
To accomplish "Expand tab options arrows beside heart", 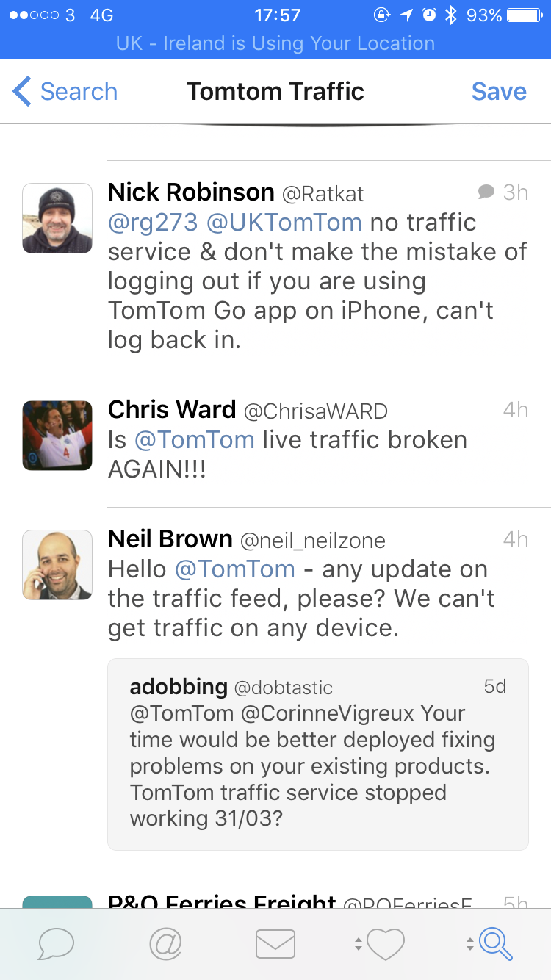I will (358, 944).
